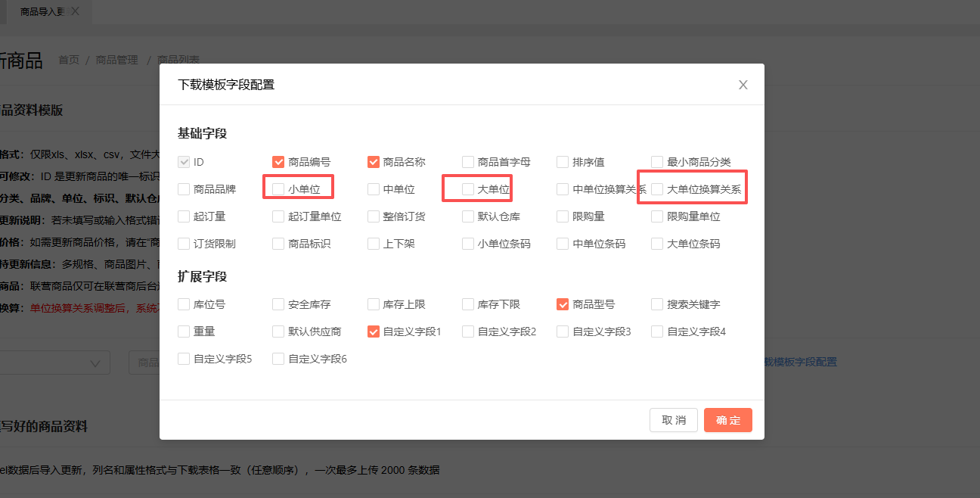Check the 自定义字段6 checkbox
The image size is (980, 498).
coord(278,359)
